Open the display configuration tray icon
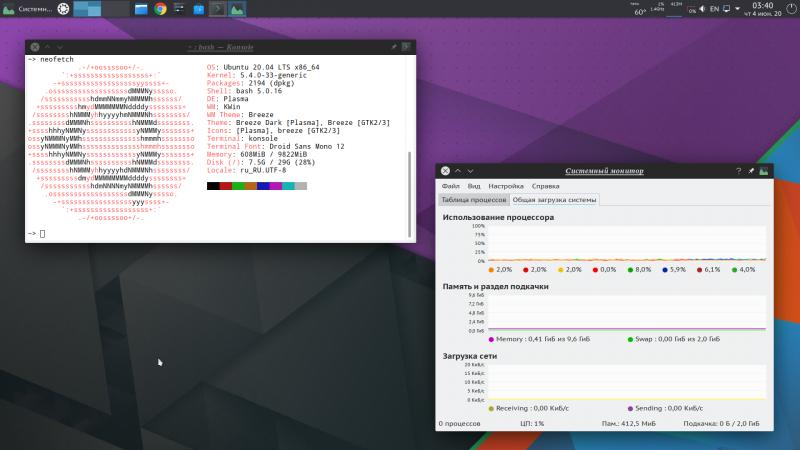The image size is (800, 450). click(x=727, y=9)
